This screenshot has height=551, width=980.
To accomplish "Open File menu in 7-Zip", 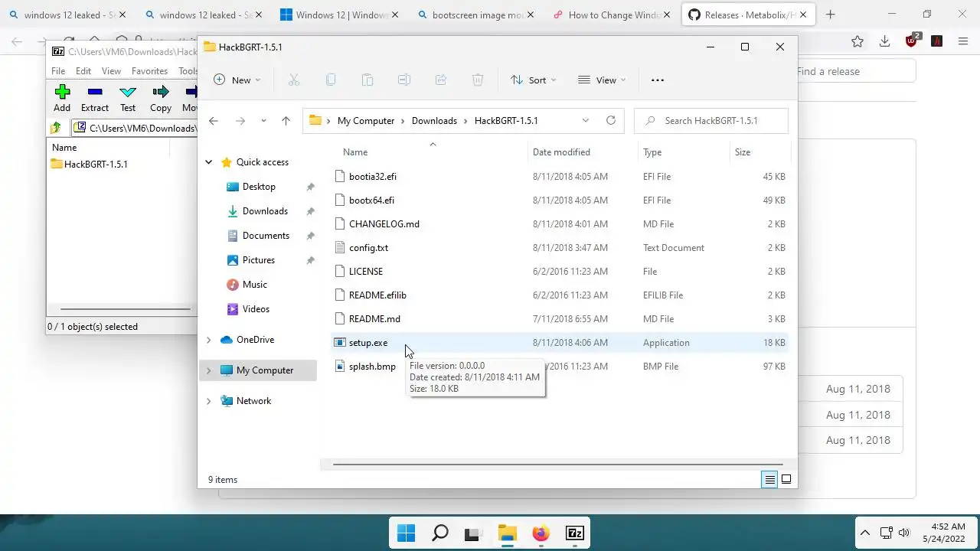I will (x=58, y=71).
